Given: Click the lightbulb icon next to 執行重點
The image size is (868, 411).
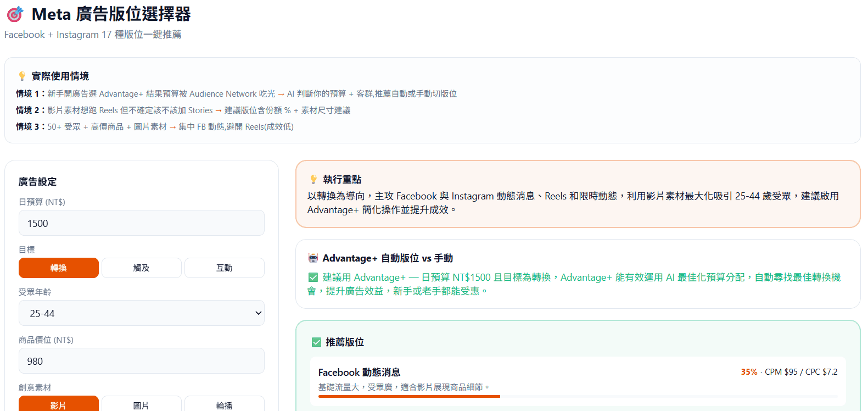Looking at the screenshot, I should click(x=313, y=180).
